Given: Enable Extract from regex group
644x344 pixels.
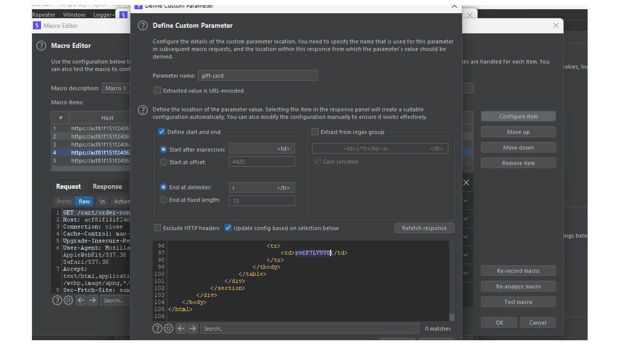Looking at the screenshot, I should (315, 132).
